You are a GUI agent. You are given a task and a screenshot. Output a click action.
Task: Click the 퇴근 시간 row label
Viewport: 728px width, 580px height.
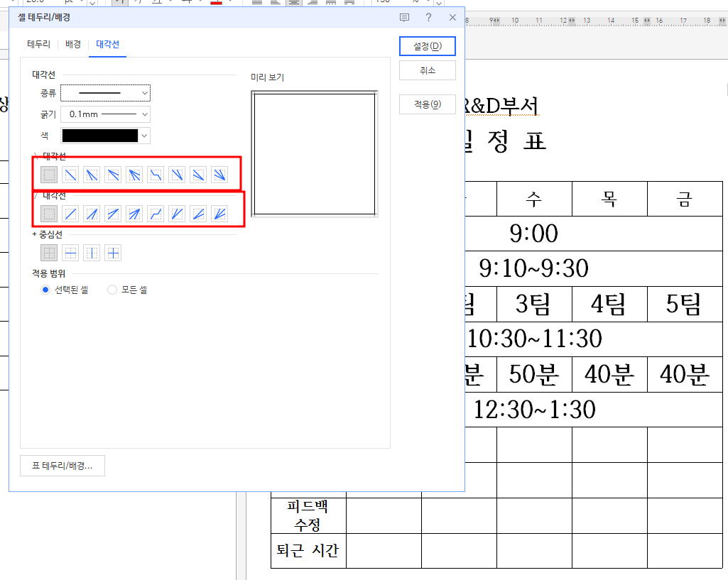[x=308, y=551]
